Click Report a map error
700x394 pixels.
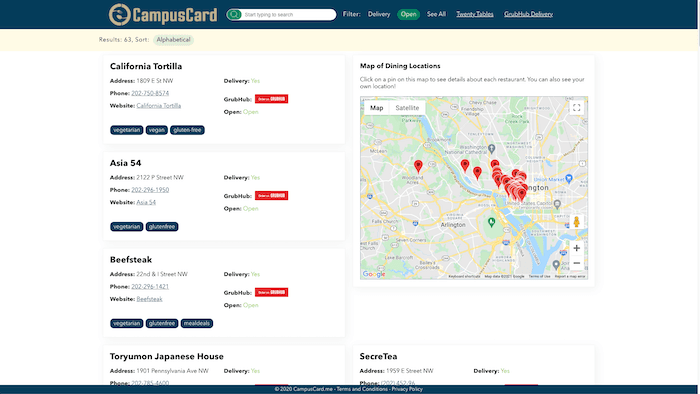click(x=570, y=277)
